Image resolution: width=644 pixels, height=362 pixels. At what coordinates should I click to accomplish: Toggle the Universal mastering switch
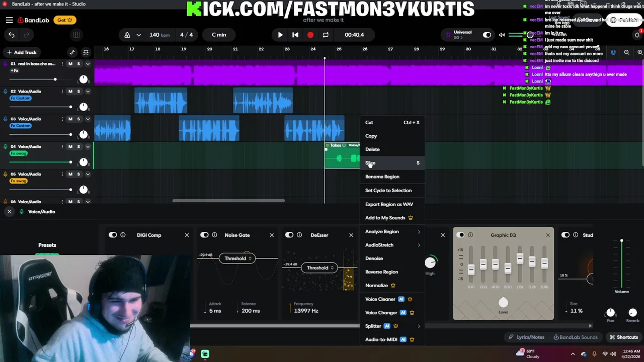coord(487,35)
